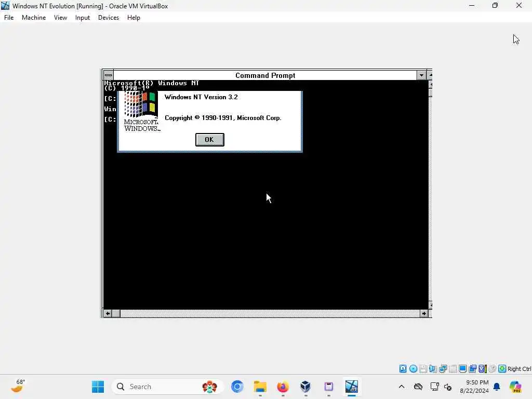Click the vertical scrollbar up arrow
The image size is (532, 399).
pos(430,84)
